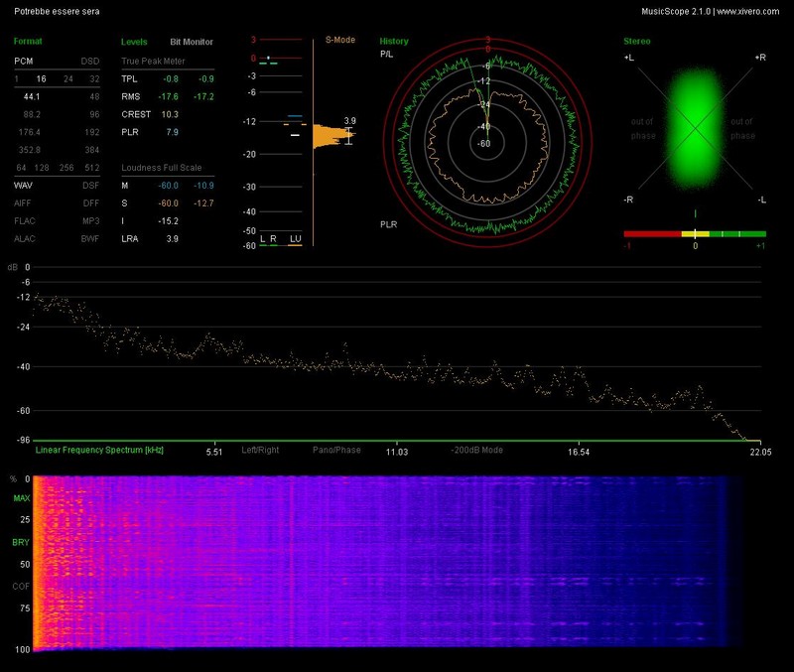794x672 pixels.
Task: Open the www.xivero.com link
Action: [x=748, y=11]
